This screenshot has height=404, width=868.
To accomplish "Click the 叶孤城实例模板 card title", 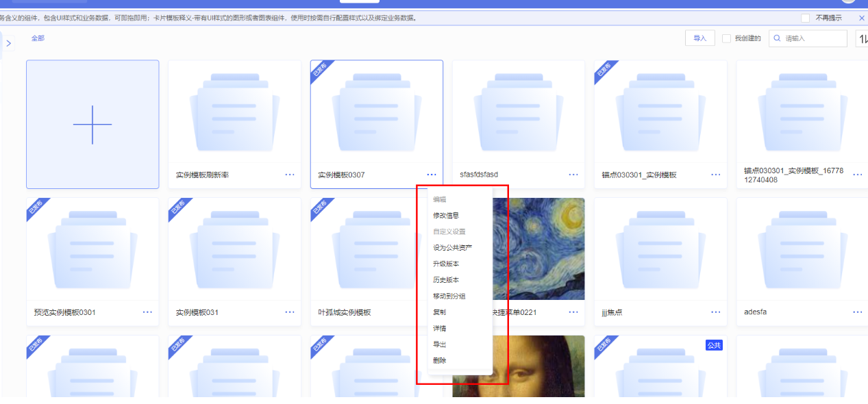I will pos(344,312).
